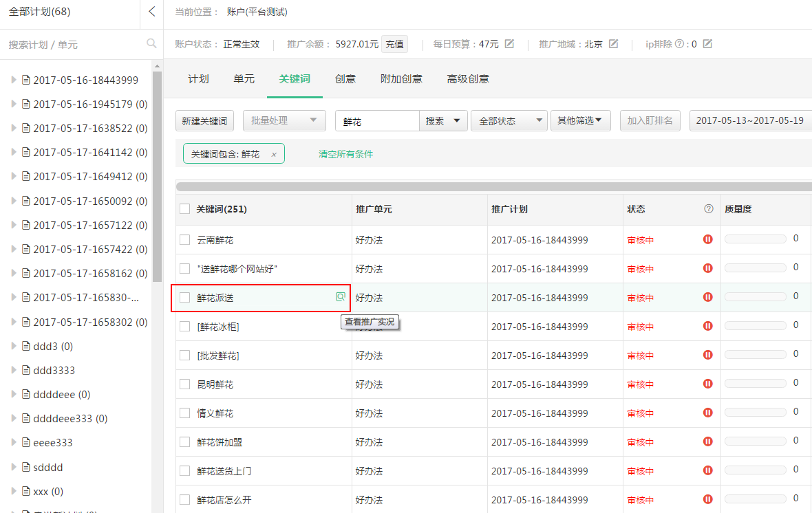Click the keyword table horizontal scrollbar
812x513 pixels.
[x=494, y=186]
